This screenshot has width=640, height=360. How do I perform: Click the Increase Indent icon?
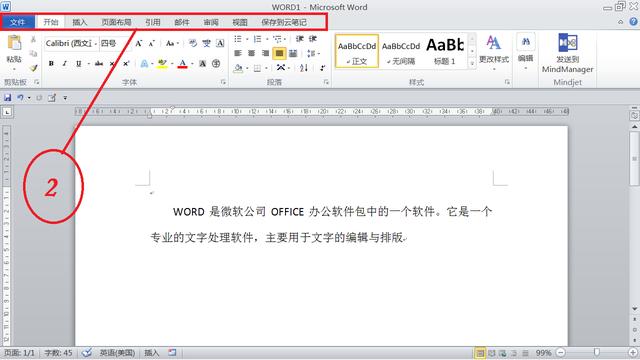(313, 39)
